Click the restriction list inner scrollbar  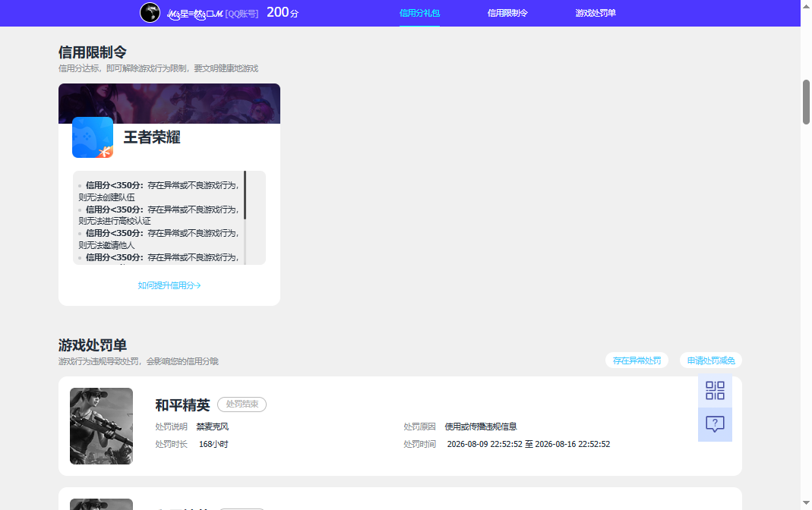[x=245, y=195]
